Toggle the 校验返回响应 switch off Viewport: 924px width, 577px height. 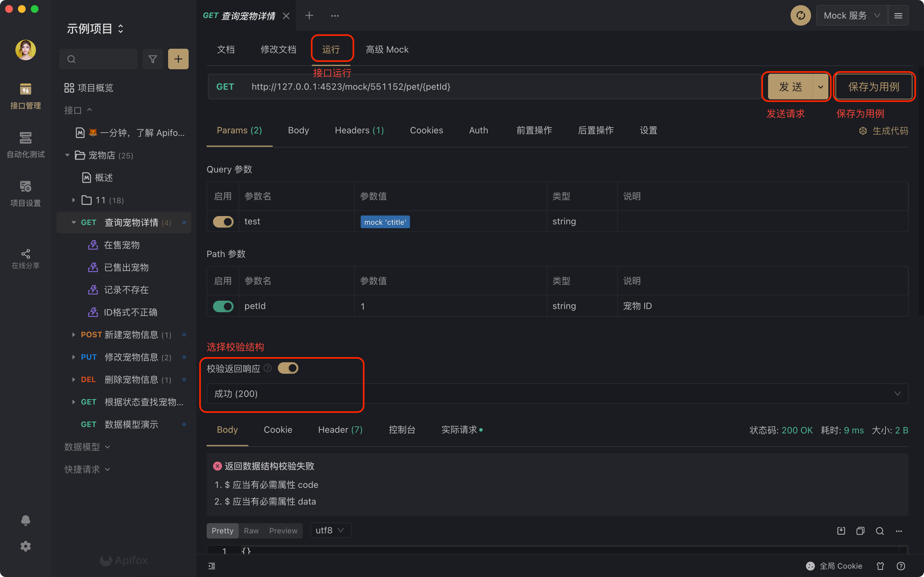tap(288, 368)
